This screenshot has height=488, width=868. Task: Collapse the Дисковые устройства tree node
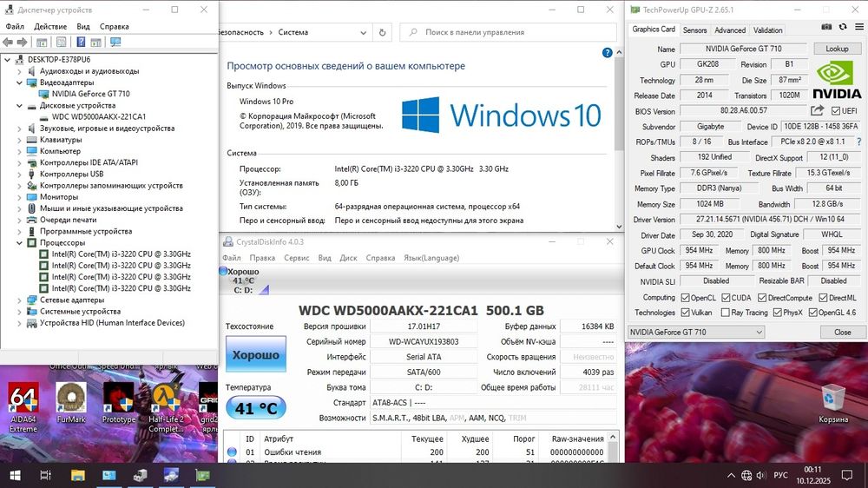pos(19,105)
